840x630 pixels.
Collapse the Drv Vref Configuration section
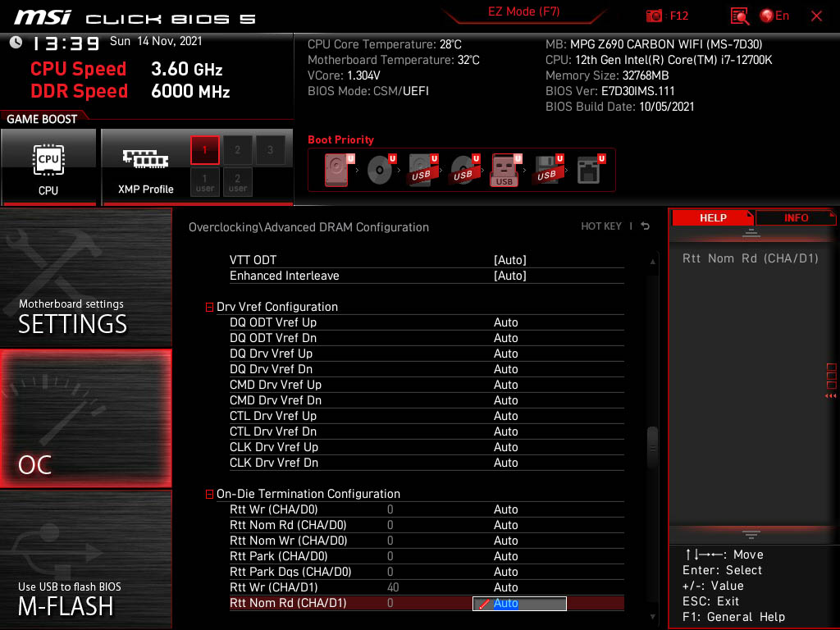point(209,307)
